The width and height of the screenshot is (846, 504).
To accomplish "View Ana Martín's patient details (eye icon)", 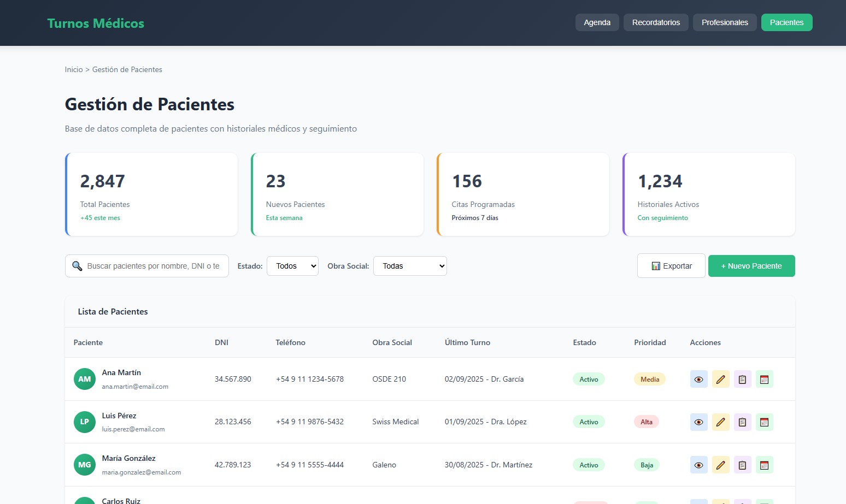I will [698, 379].
